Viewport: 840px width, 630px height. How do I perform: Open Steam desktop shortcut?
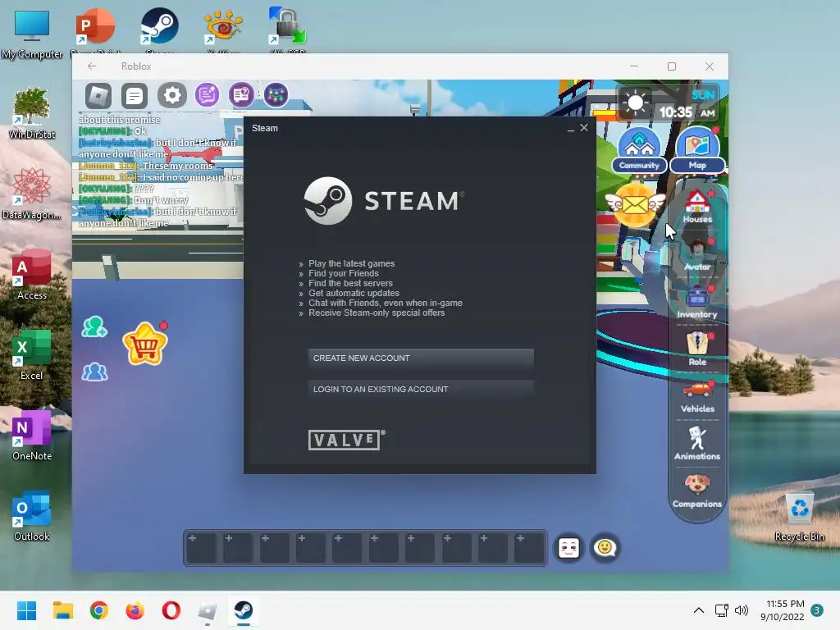(159, 30)
